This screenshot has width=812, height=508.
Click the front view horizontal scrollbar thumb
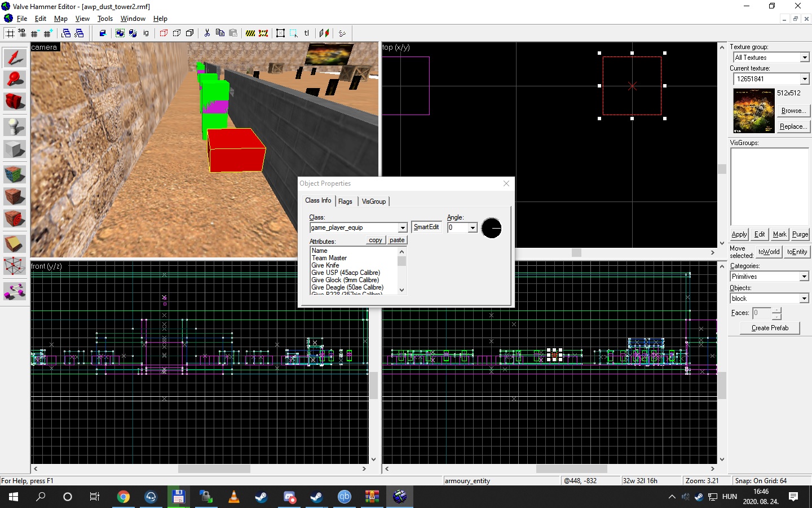214,468
